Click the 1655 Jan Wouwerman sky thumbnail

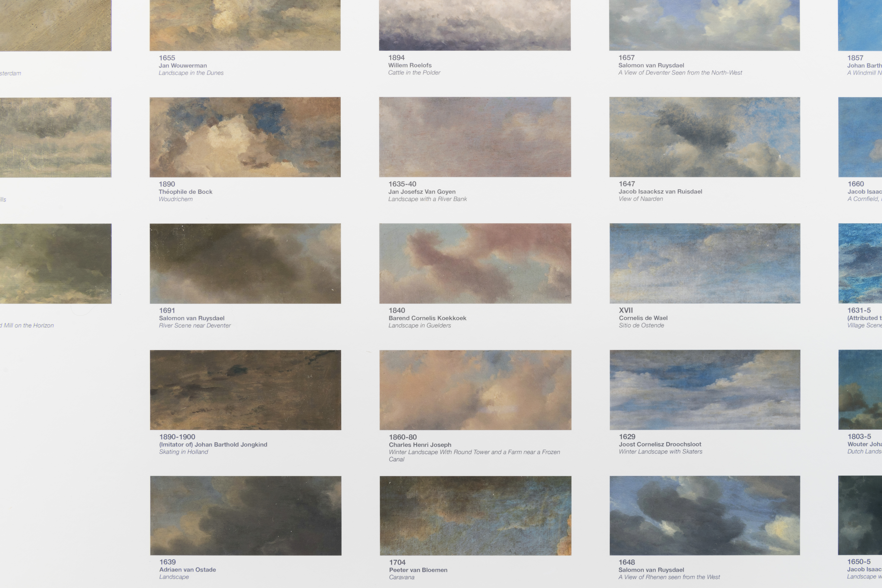pyautogui.click(x=245, y=25)
